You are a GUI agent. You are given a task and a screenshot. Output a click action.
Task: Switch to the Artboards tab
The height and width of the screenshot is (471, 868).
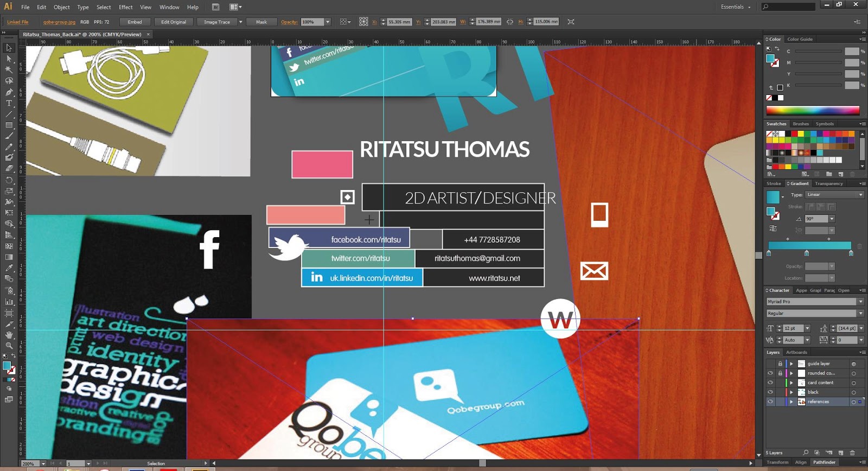pyautogui.click(x=796, y=353)
